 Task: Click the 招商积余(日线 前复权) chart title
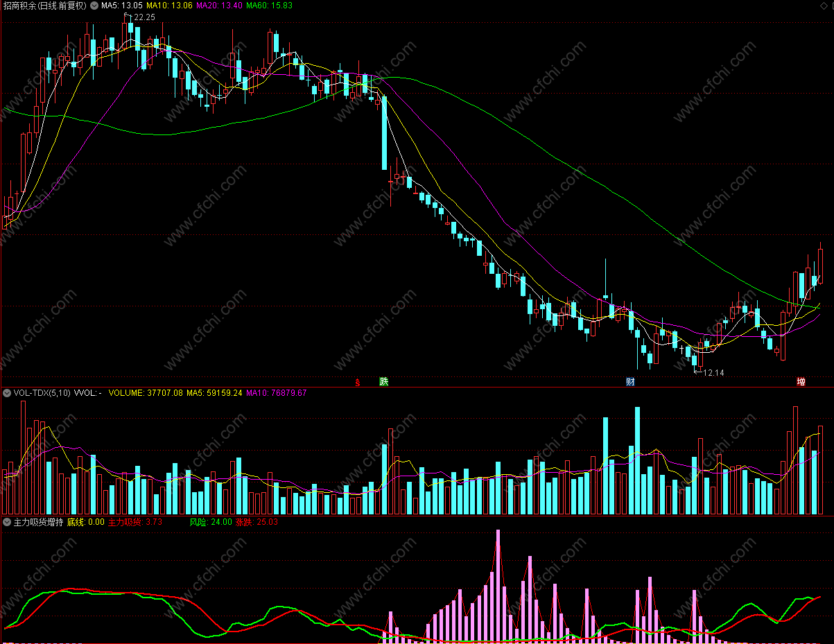pos(44,6)
